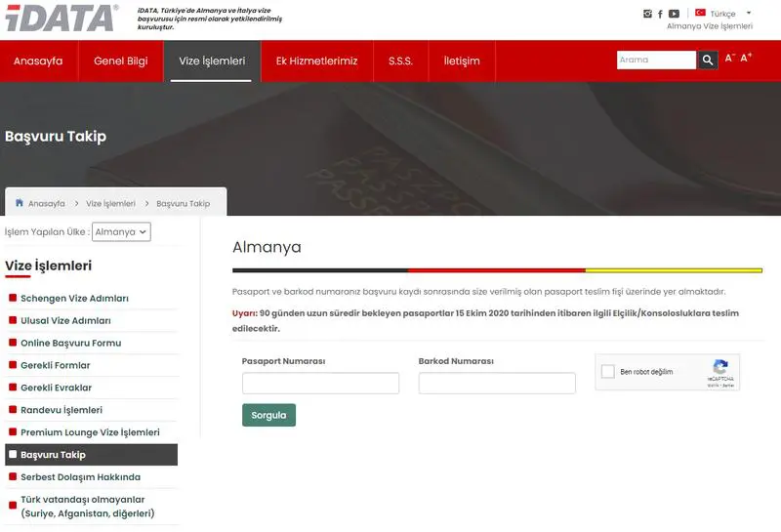Open the 'İşlem Yapılan Ülke' Almanya dropdown
Image resolution: width=781 pixels, height=532 pixels.
pyautogui.click(x=121, y=231)
